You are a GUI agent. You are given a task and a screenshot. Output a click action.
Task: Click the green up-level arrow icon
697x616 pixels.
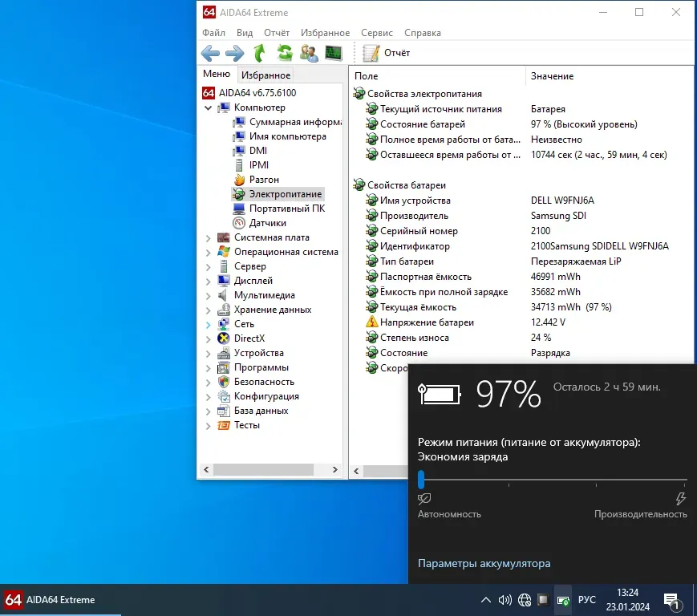click(259, 54)
